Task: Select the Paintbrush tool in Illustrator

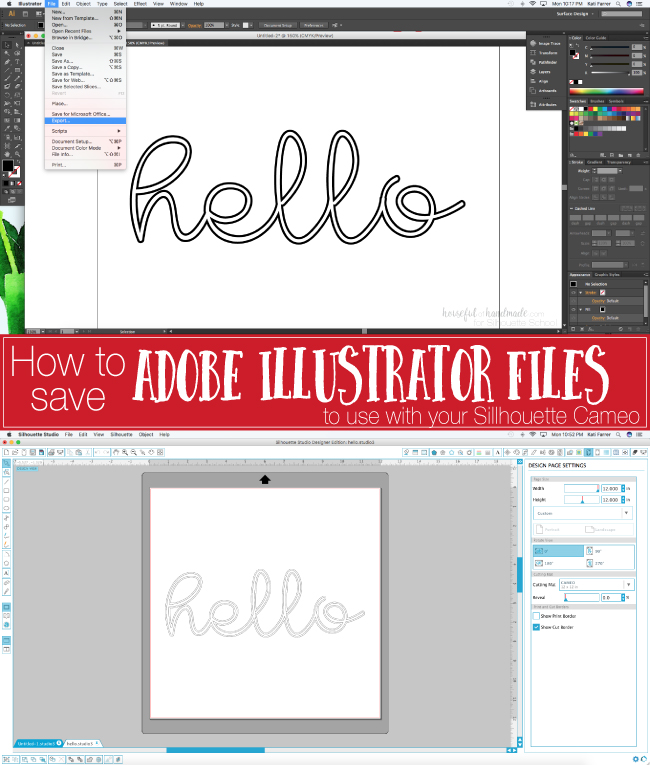Action: point(7,78)
